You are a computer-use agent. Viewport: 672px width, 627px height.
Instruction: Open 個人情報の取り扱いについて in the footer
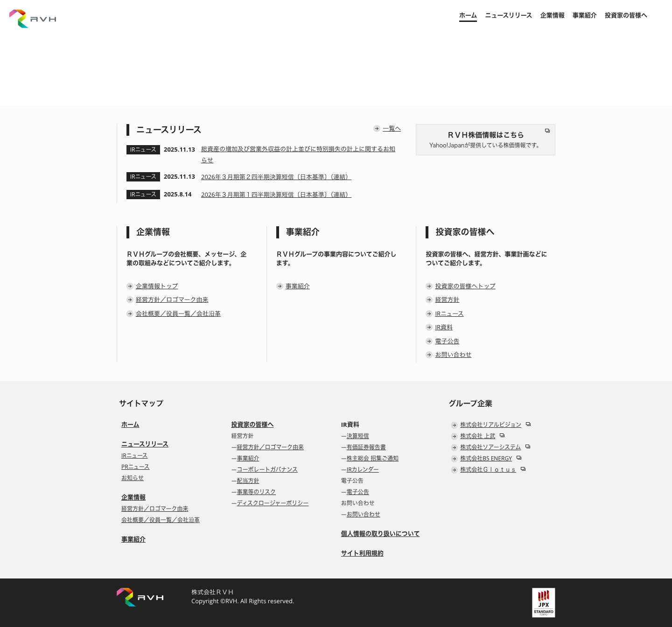point(380,533)
